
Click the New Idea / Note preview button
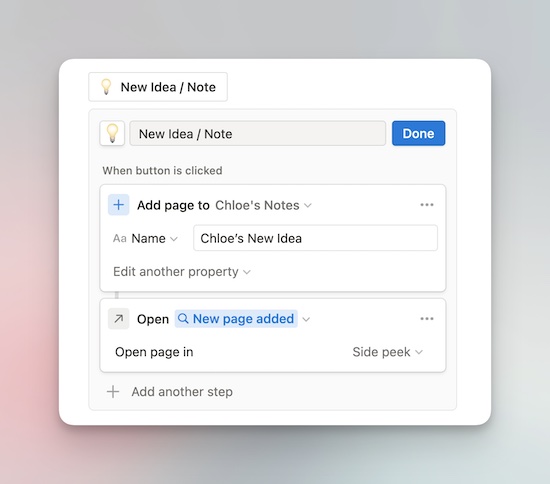point(158,87)
